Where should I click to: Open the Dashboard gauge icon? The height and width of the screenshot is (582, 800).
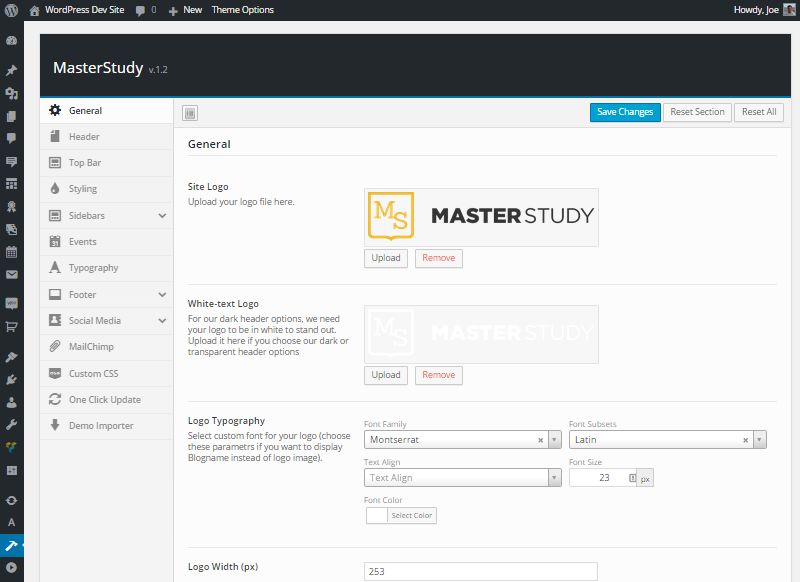point(11,41)
